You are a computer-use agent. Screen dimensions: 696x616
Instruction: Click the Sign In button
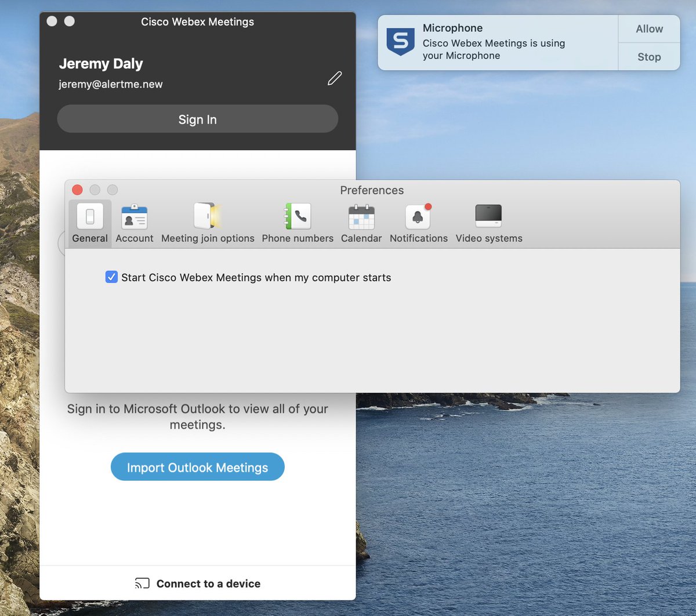[197, 119]
